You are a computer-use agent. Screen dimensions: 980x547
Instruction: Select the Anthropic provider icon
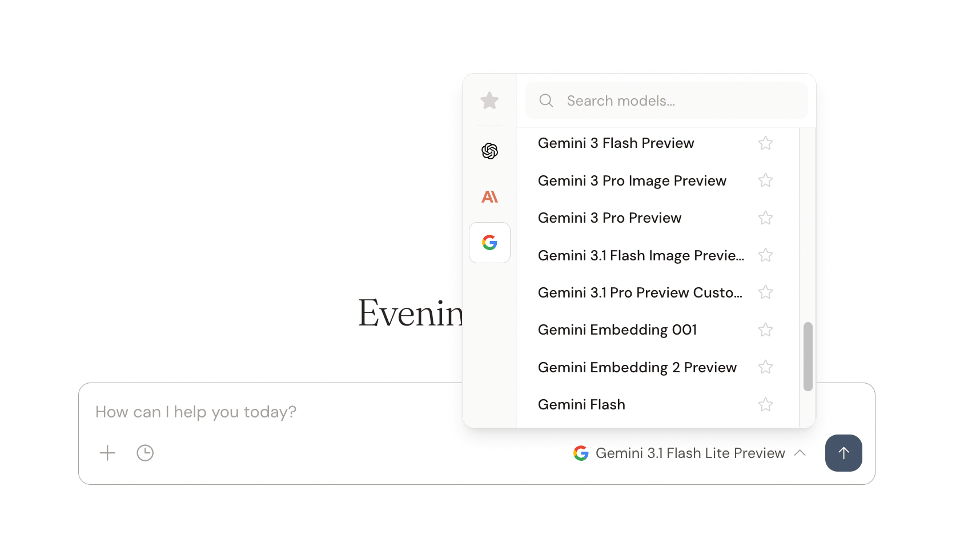(489, 197)
